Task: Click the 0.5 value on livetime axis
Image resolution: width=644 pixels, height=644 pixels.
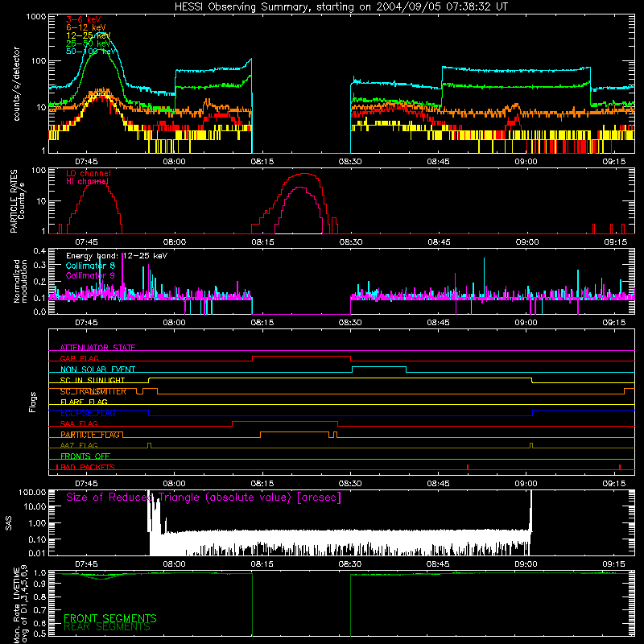Action: click(39, 634)
